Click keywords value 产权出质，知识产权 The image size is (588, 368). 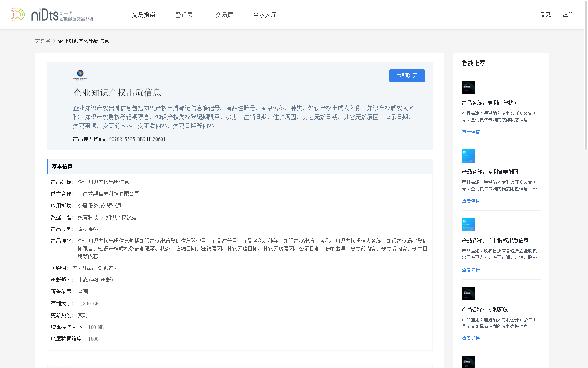[x=96, y=268]
